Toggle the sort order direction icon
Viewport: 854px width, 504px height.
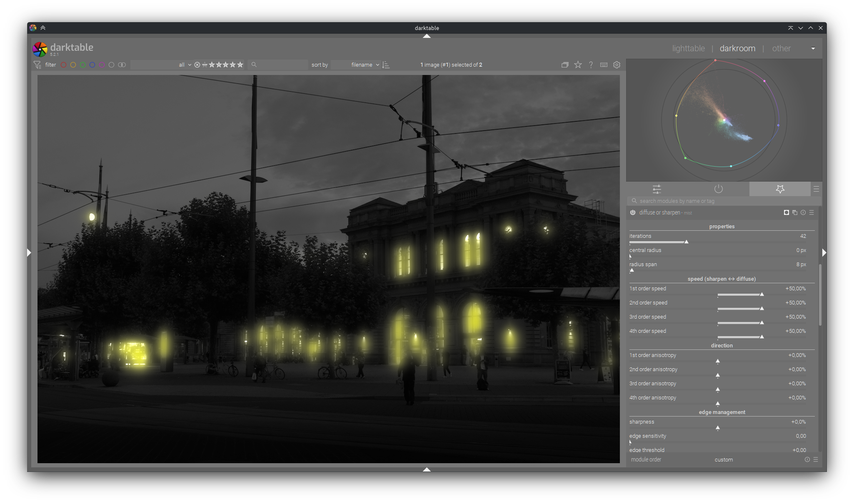pyautogui.click(x=386, y=65)
